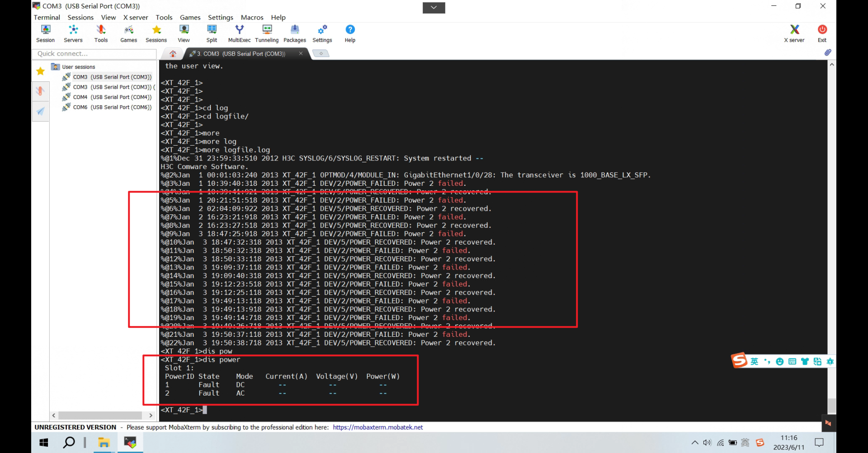This screenshot has height=453, width=868.
Task: Open the Games toolbar icon
Action: pos(129,34)
